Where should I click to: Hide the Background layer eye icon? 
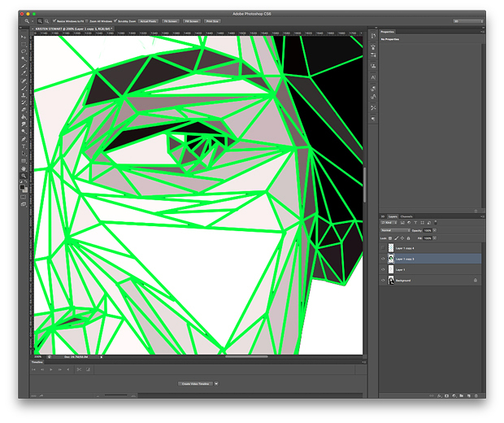click(x=383, y=281)
